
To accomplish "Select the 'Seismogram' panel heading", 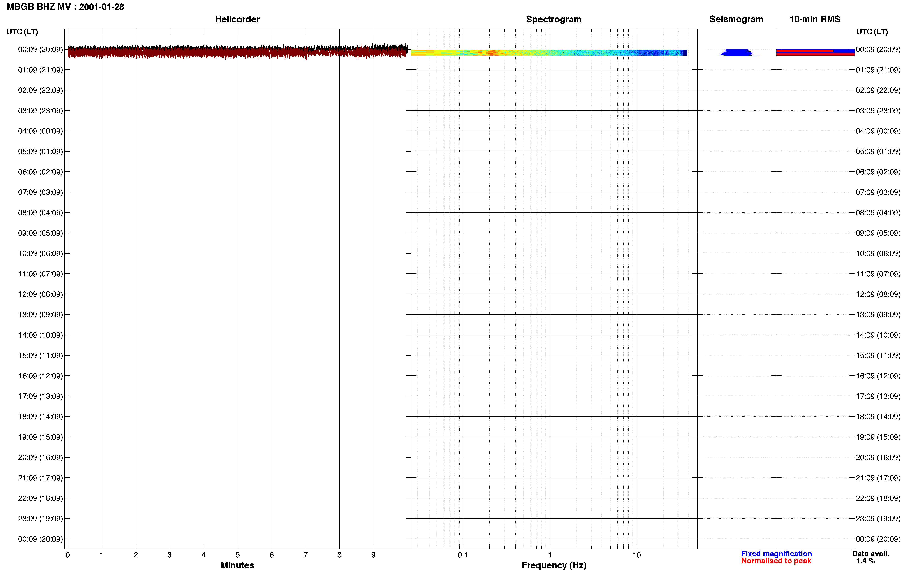I will (736, 19).
